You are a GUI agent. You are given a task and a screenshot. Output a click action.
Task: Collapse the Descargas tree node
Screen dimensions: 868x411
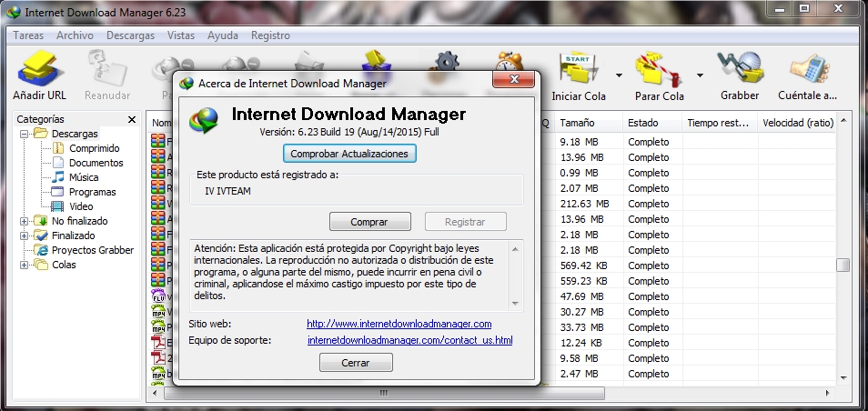point(24,134)
